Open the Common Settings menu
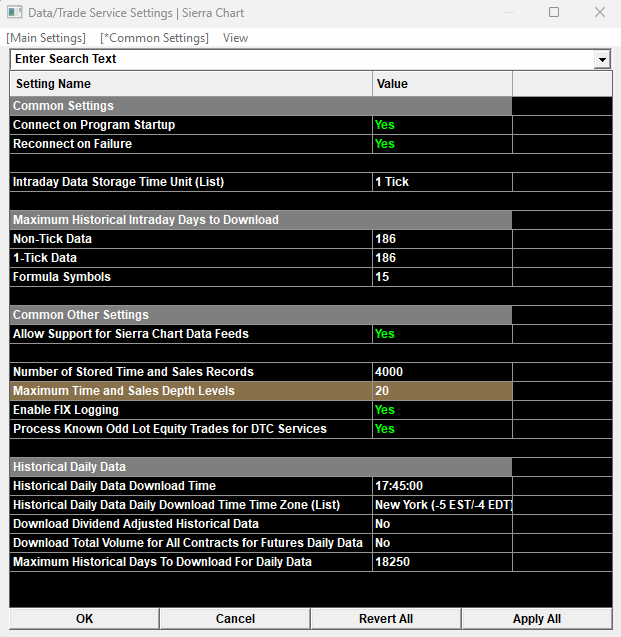The image size is (621, 637). (154, 38)
